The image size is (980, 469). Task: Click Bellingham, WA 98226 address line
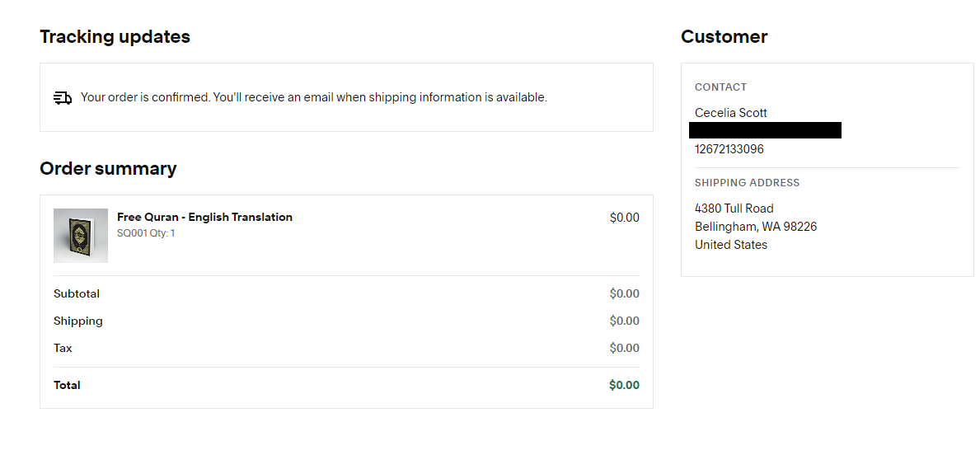[x=756, y=227]
